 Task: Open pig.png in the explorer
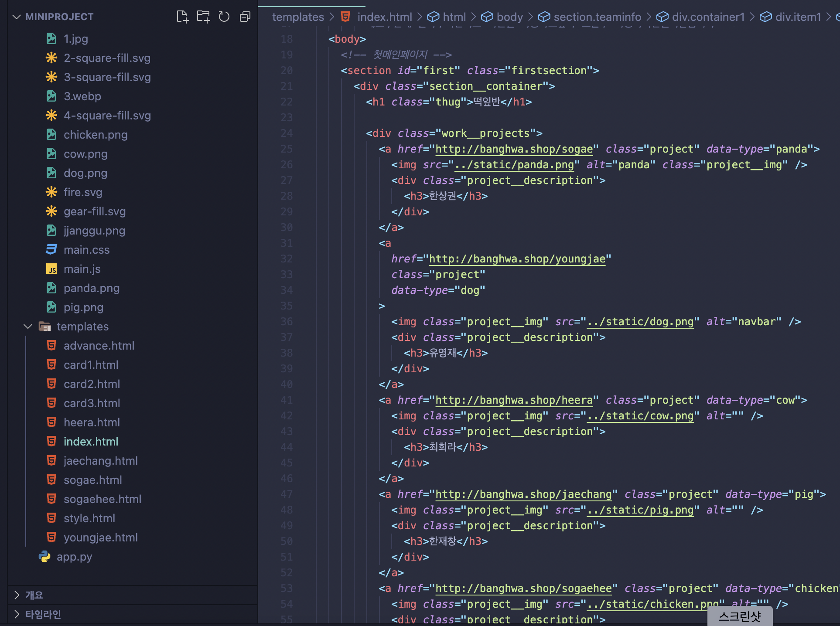click(x=83, y=307)
